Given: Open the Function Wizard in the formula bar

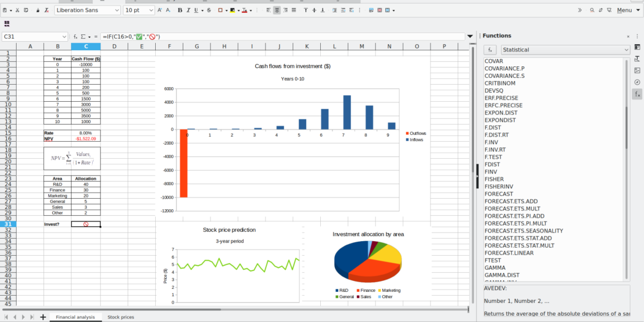Looking at the screenshot, I should tap(75, 37).
